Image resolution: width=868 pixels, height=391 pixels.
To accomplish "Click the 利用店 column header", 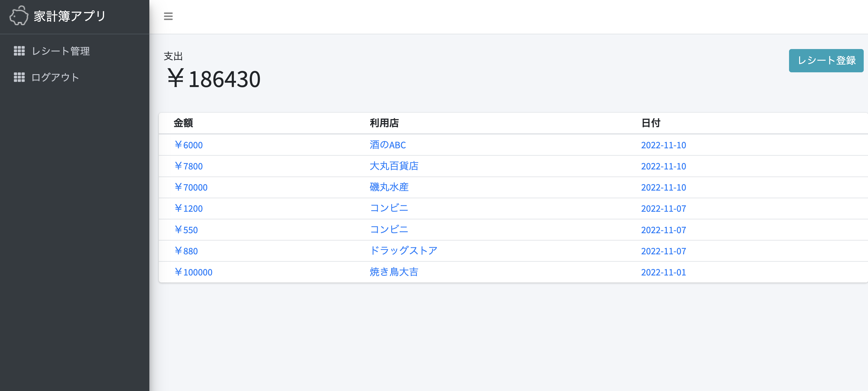I will 383,123.
